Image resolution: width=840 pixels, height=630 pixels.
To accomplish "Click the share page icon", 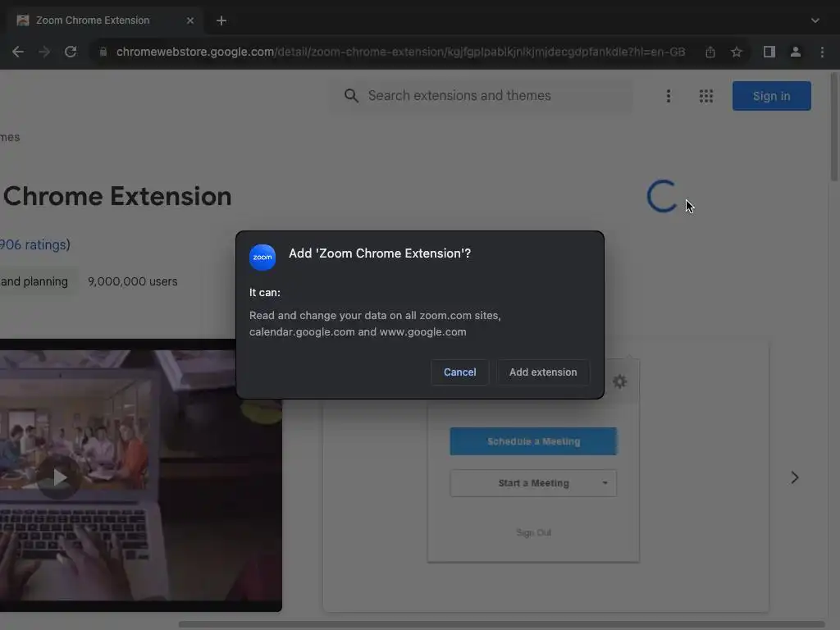I will pyautogui.click(x=710, y=52).
